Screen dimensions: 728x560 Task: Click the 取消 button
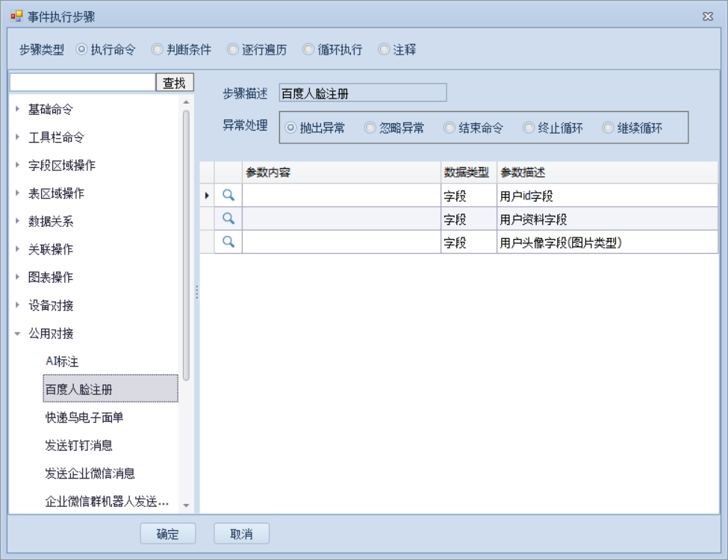tap(241, 534)
